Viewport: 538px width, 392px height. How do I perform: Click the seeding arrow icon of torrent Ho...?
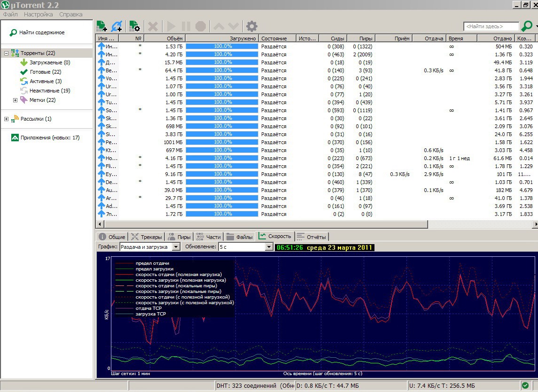[x=101, y=158]
